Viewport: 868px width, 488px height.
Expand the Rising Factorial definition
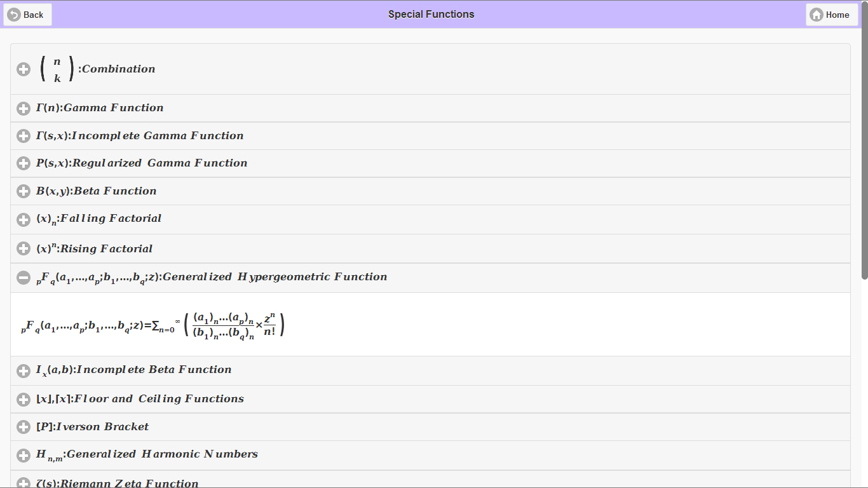24,248
